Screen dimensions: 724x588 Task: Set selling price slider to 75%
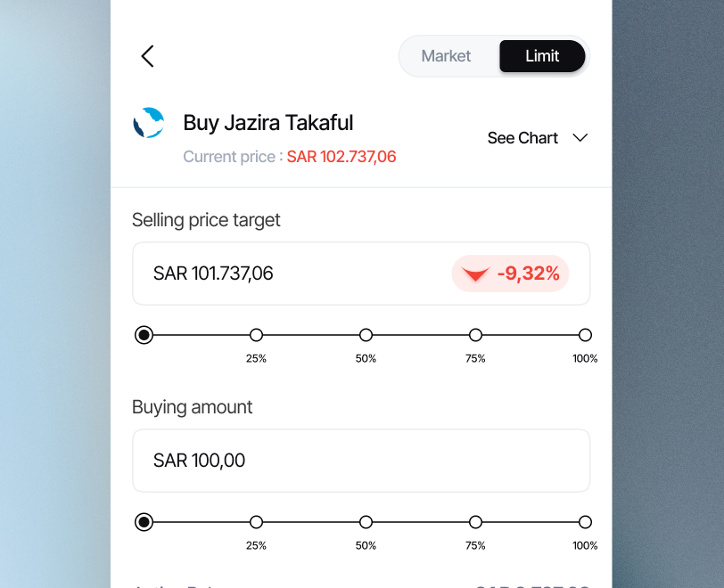475,335
